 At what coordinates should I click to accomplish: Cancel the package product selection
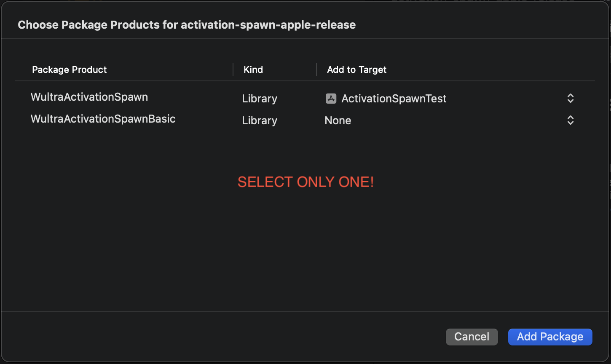[x=472, y=337]
